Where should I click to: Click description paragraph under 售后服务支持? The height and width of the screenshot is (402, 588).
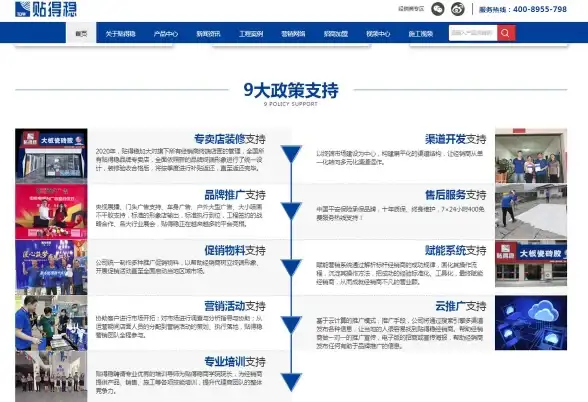coord(400,213)
